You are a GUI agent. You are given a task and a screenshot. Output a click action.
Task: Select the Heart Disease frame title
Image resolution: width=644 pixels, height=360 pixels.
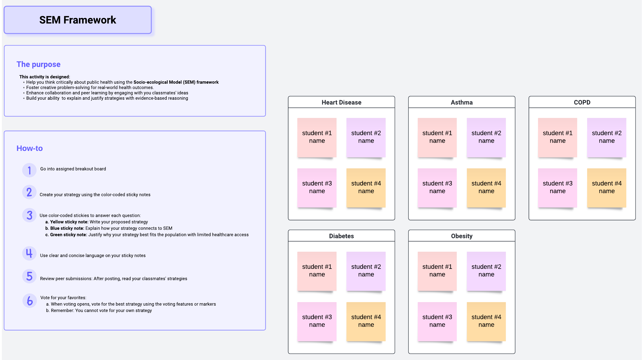[341, 102]
